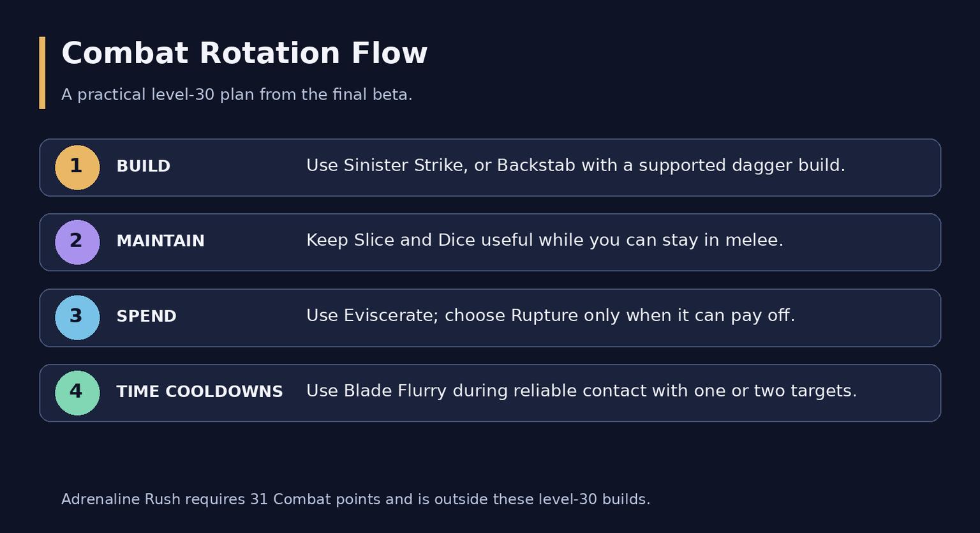The height and width of the screenshot is (533, 980).
Task: Select the MAINTAIN step label
Action: 160,241
